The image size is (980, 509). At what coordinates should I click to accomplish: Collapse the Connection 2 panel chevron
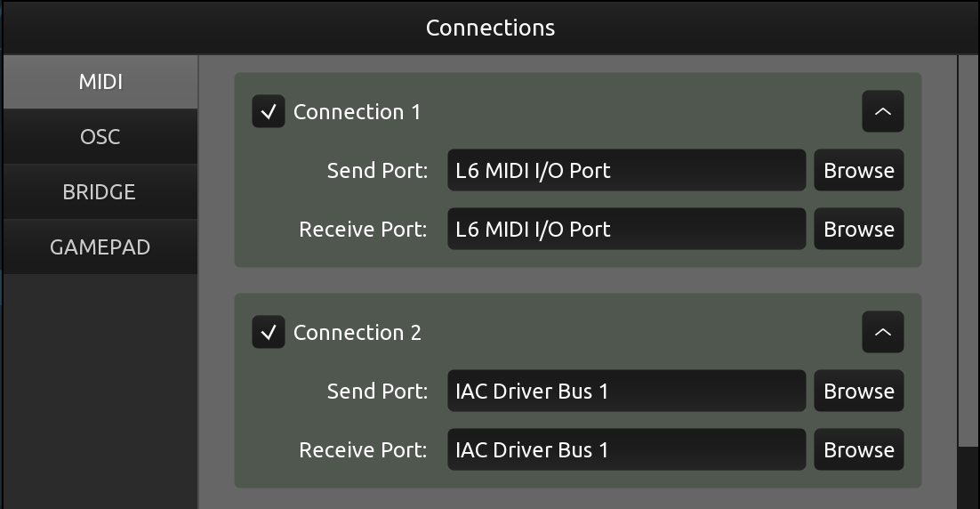(x=882, y=332)
